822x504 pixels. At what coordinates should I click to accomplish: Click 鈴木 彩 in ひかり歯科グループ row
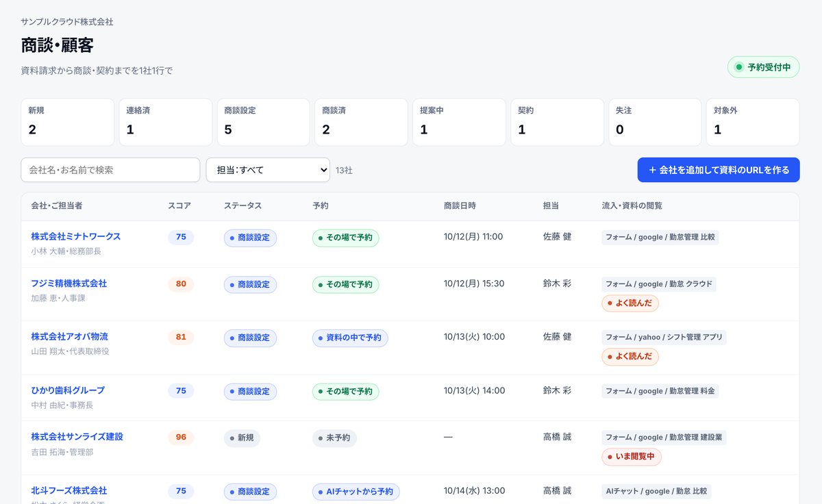[x=557, y=390]
